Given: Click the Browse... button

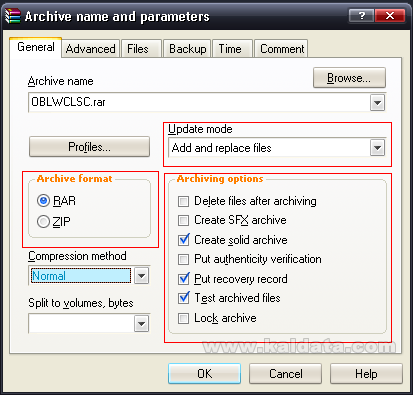Looking at the screenshot, I should (x=349, y=78).
